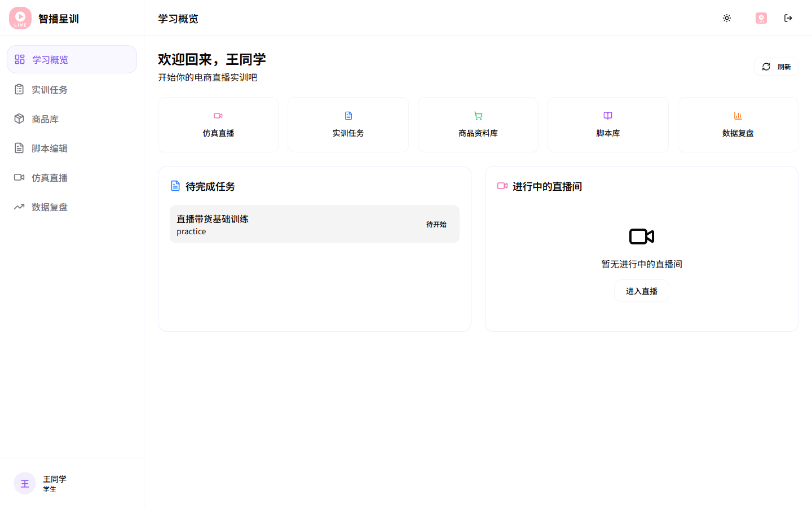This screenshot has height=508, width=812.
Task: Click the 智播星训 app logo
Action: pos(20,17)
